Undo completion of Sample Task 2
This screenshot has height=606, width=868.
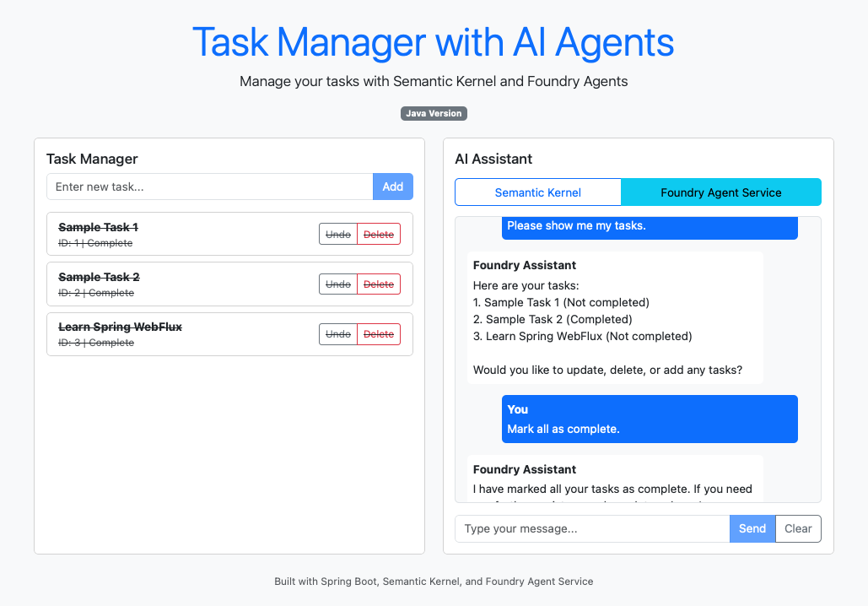point(337,284)
